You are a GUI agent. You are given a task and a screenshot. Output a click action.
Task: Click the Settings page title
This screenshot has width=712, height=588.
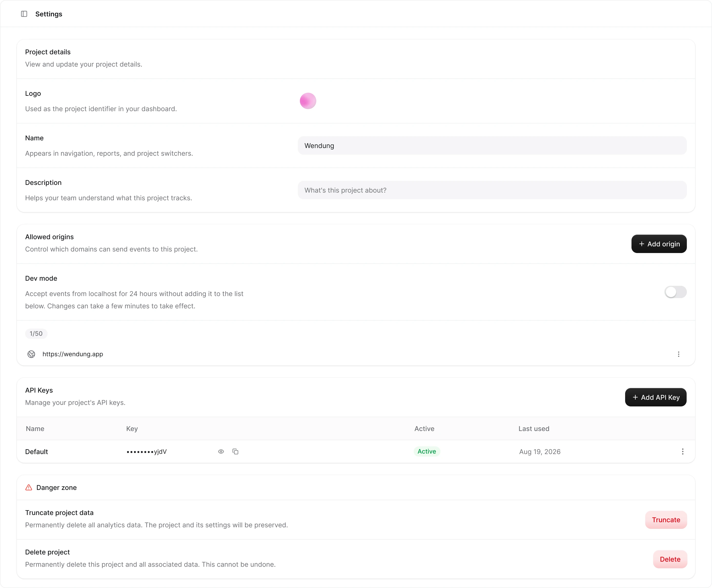pyautogui.click(x=49, y=14)
